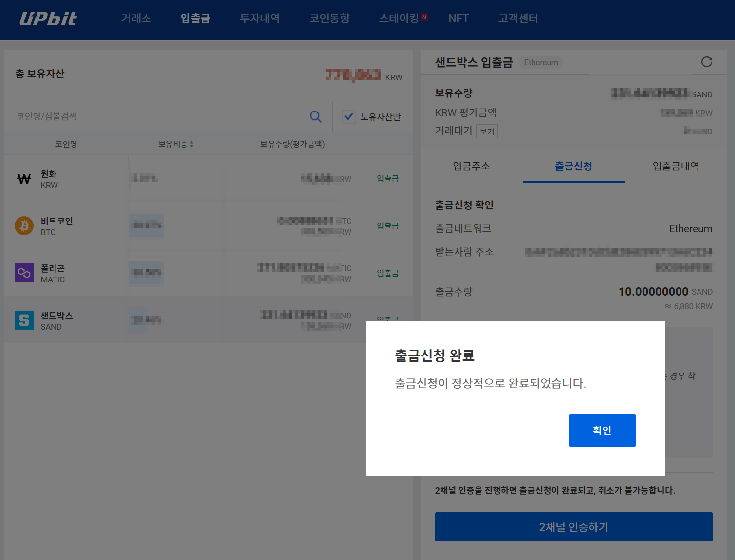
Task: Click 보기 next to 거래대기
Action: point(487,131)
